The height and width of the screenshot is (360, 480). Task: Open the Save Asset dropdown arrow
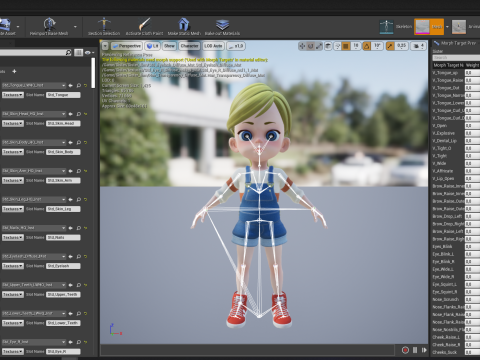[x=18, y=27]
